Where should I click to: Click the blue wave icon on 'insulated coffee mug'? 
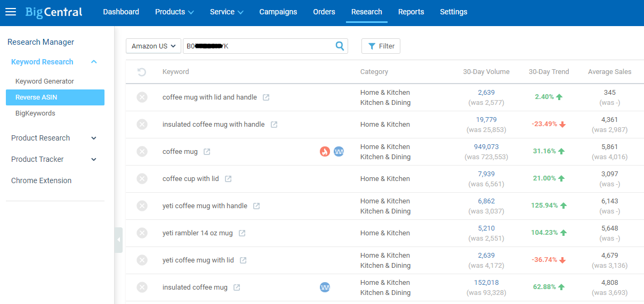(x=325, y=287)
